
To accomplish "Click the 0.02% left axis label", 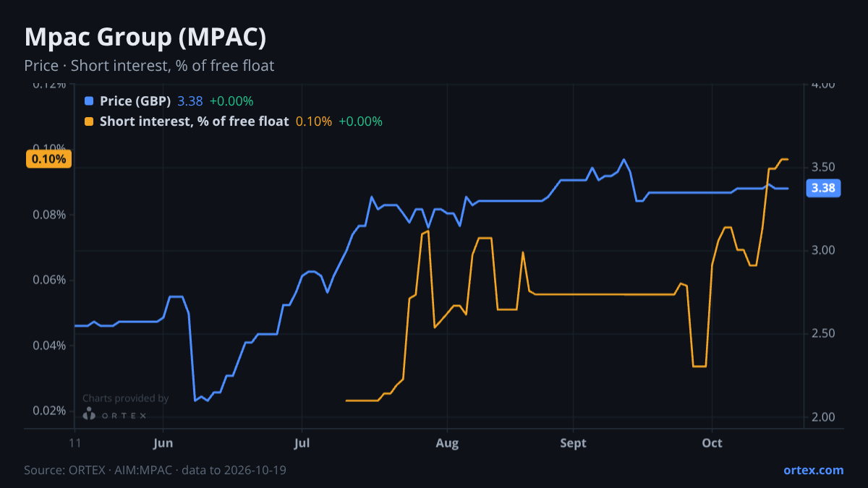I will click(x=48, y=411).
